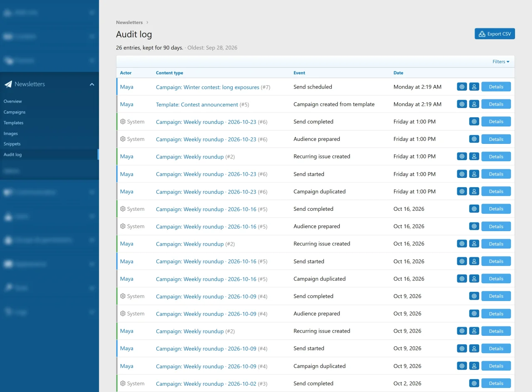Open the Filters dropdown
The image size is (532, 392).
tap(501, 62)
